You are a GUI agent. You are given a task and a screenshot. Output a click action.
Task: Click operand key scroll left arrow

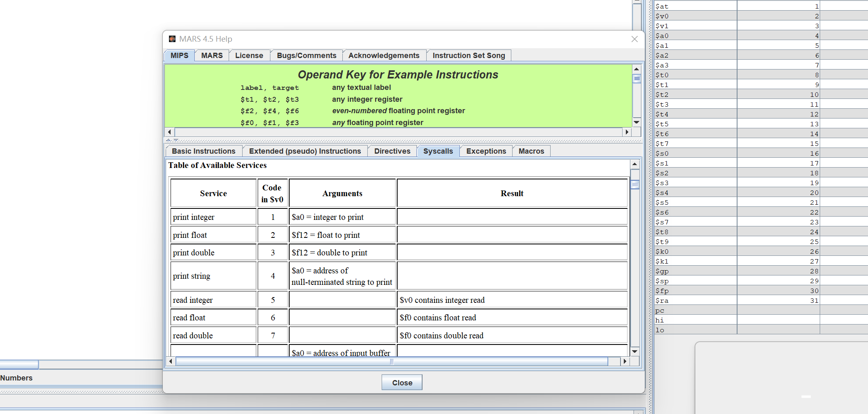(x=169, y=132)
